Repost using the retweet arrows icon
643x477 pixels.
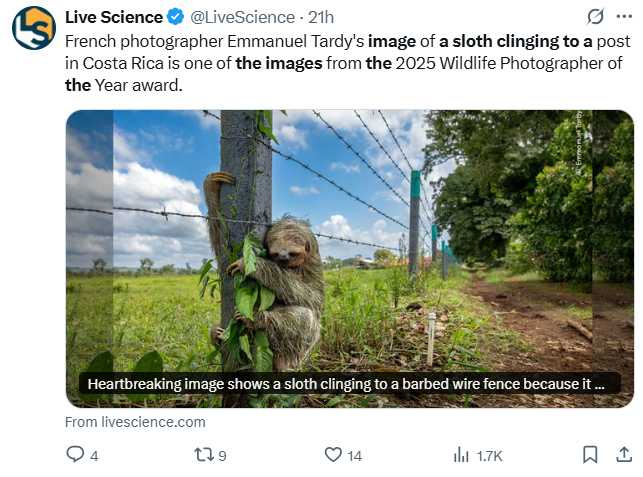point(203,455)
